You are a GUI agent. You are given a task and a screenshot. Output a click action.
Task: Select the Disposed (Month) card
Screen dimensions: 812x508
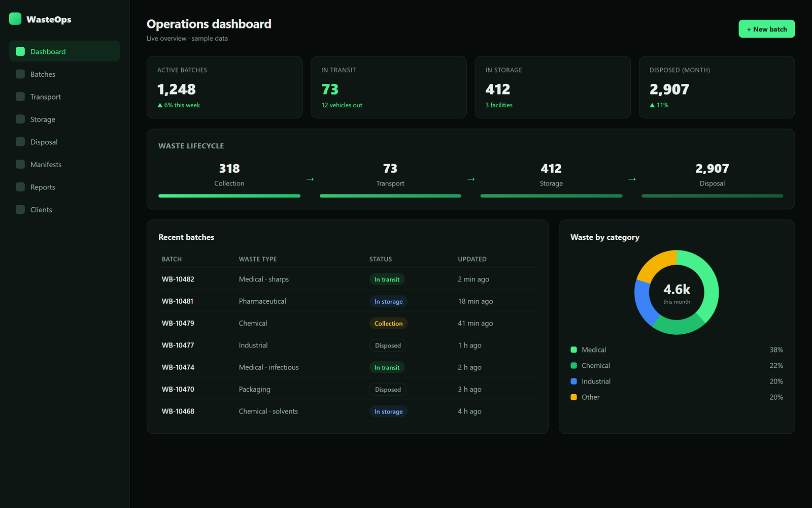pyautogui.click(x=717, y=87)
